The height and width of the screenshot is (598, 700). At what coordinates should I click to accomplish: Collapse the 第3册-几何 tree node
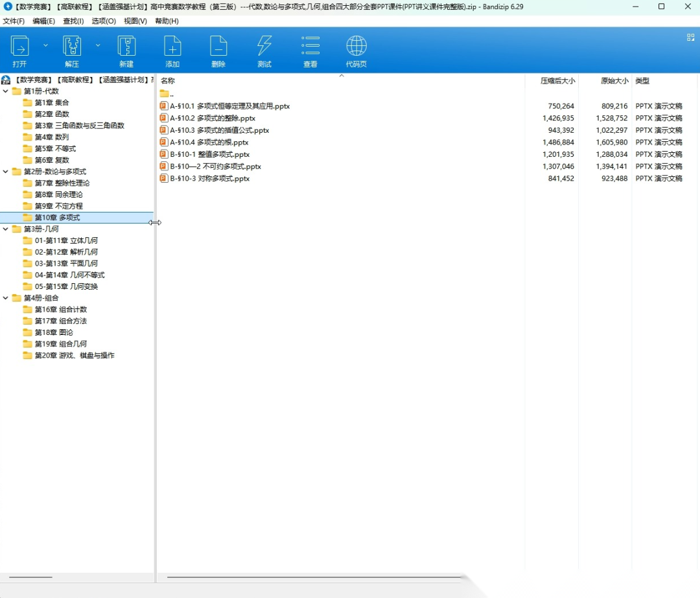[6, 229]
